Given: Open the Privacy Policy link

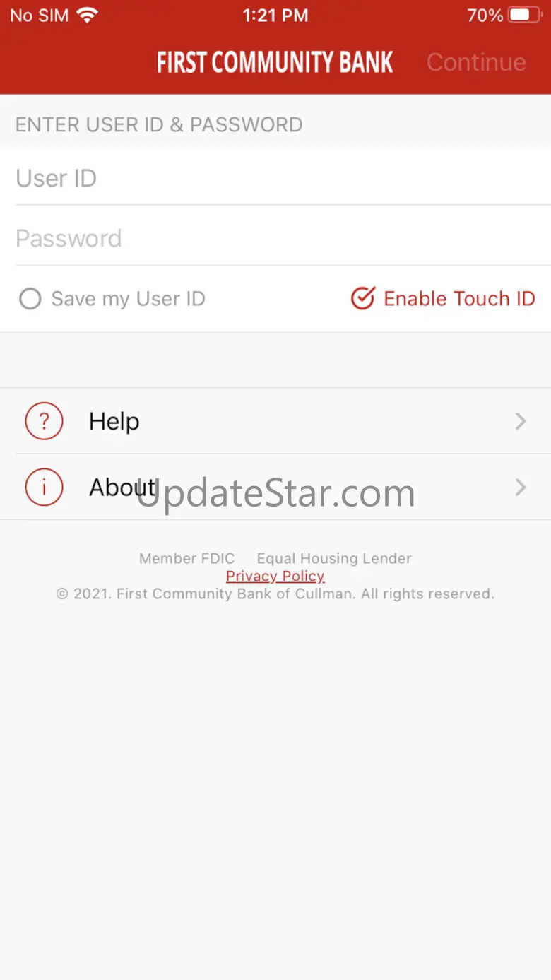Looking at the screenshot, I should (x=275, y=576).
